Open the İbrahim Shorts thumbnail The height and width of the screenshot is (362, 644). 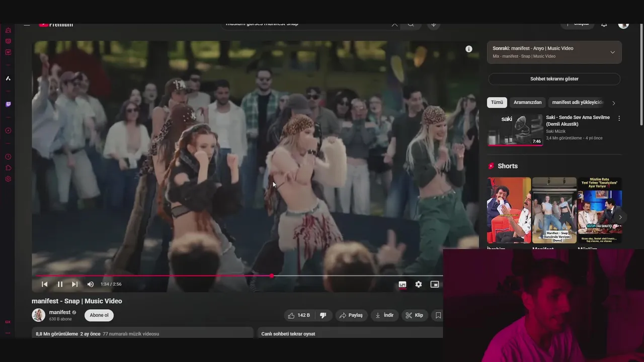point(509,210)
